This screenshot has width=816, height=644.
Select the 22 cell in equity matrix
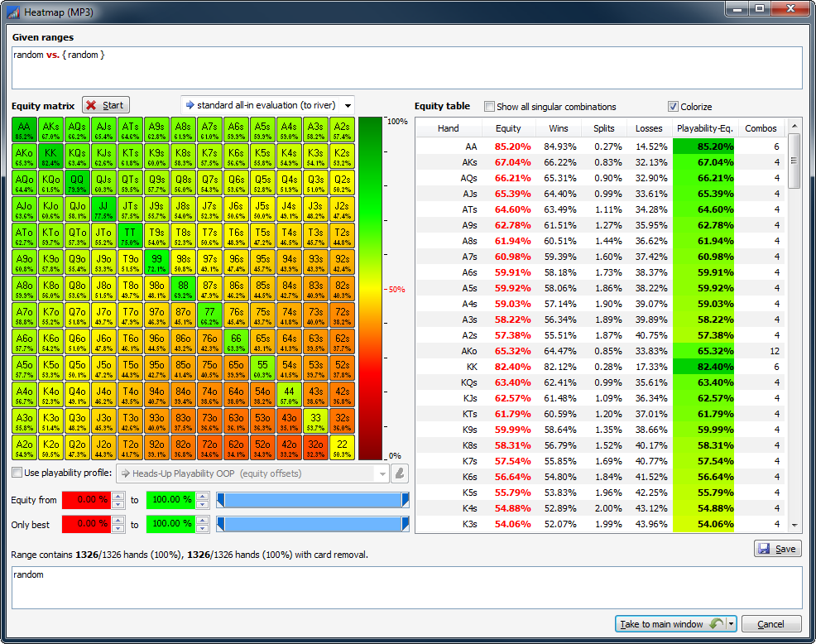pyautogui.click(x=342, y=447)
